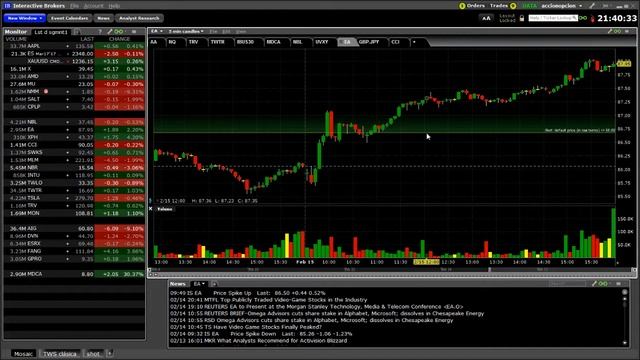640x360 pixels.
Task: Open Analyst Research
Action: pos(139,18)
